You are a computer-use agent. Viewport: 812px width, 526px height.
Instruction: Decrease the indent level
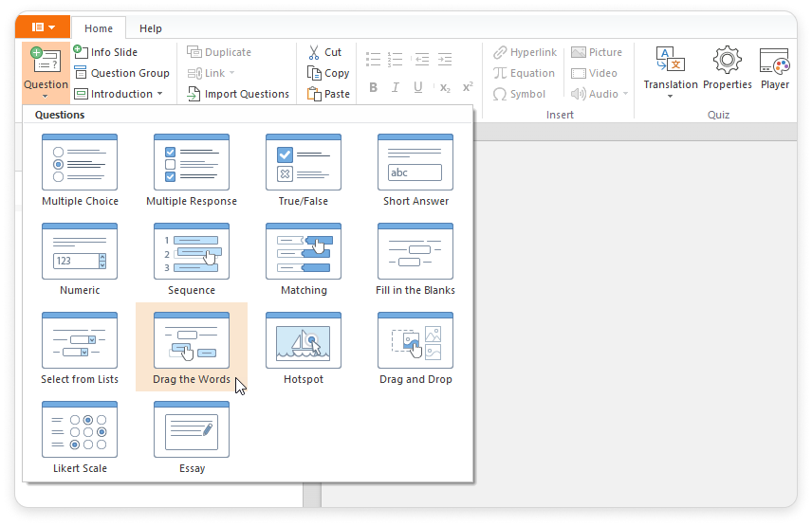pos(422,59)
